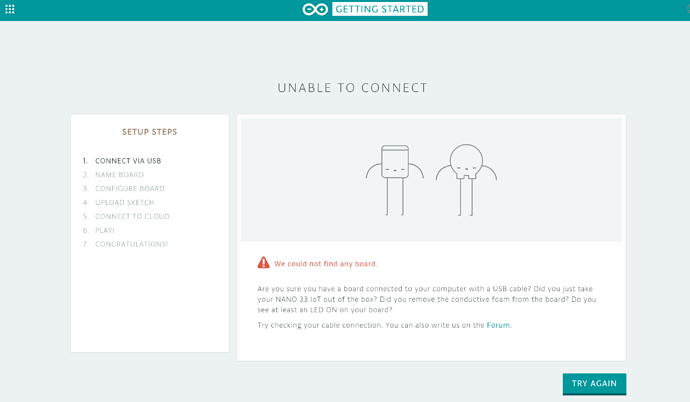This screenshot has width=690, height=402.
Task: Click the Setup Steps panel title
Action: tap(150, 131)
